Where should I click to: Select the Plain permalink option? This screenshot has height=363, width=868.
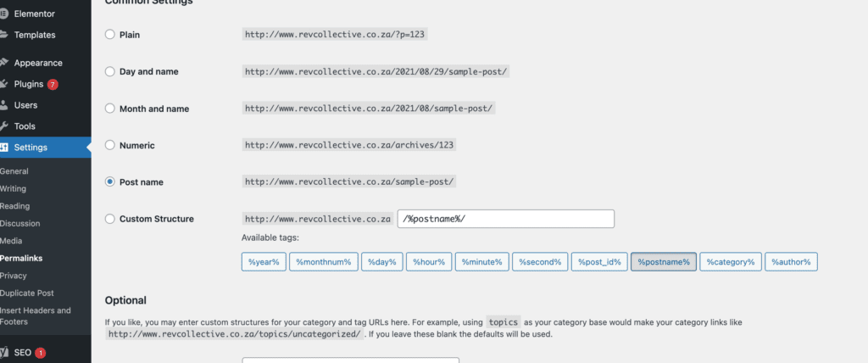[x=109, y=35]
